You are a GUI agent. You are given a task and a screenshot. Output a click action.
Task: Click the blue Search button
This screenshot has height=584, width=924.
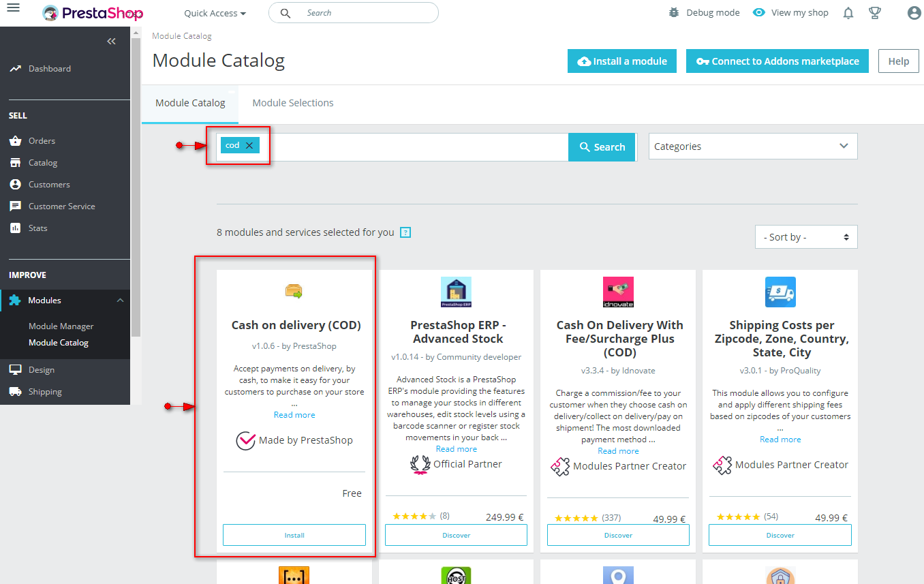coord(602,147)
